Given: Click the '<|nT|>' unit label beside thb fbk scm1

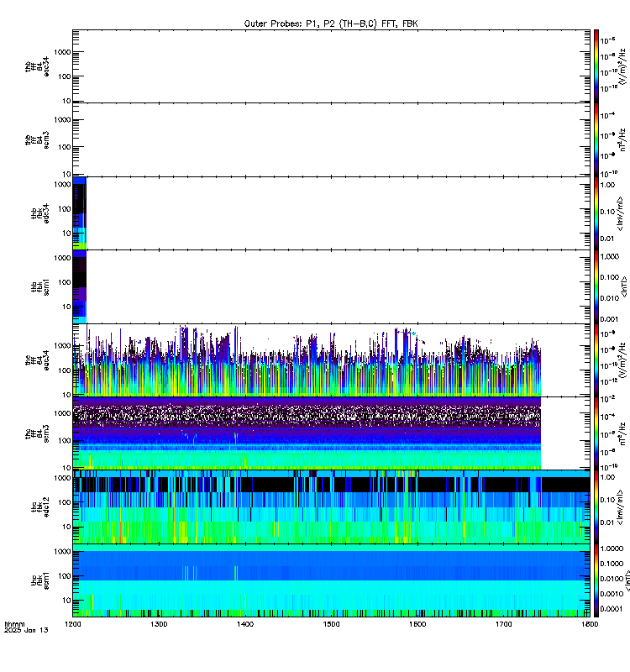Looking at the screenshot, I should 624,286.
